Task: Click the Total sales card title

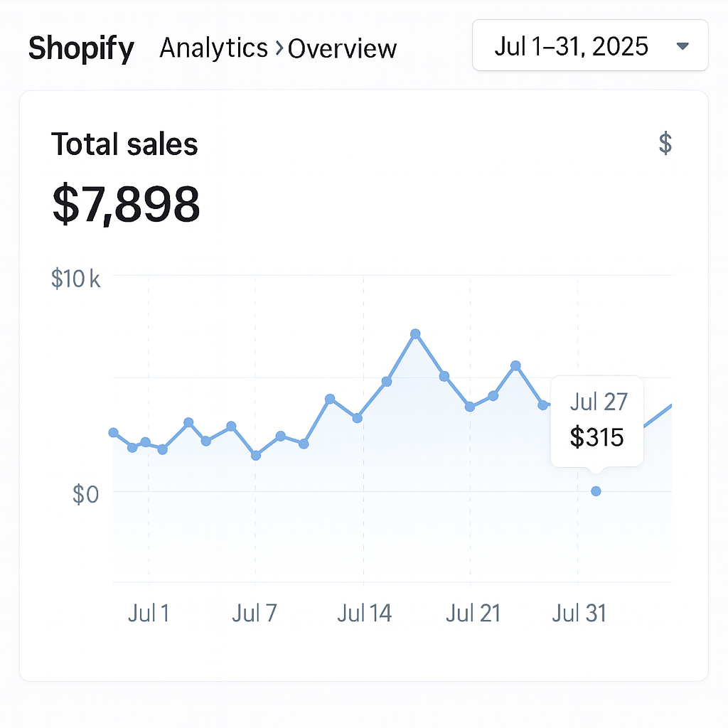Action: [x=124, y=144]
